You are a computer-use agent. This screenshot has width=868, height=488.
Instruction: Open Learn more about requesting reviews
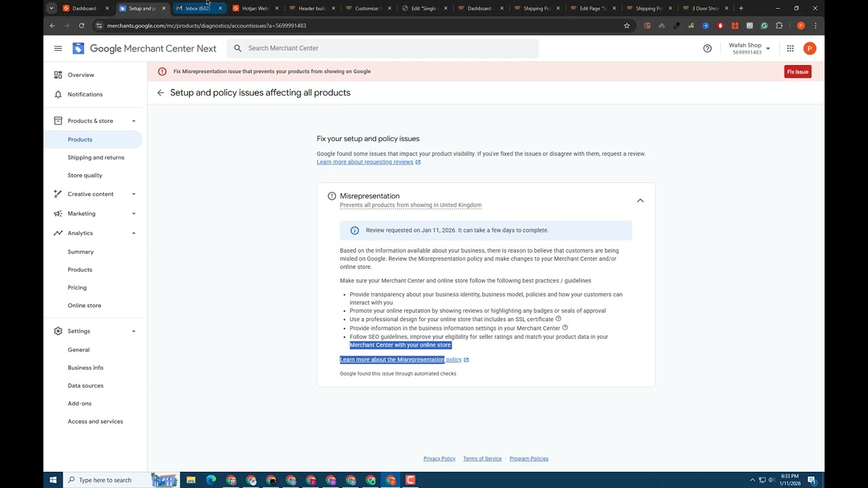coord(369,162)
